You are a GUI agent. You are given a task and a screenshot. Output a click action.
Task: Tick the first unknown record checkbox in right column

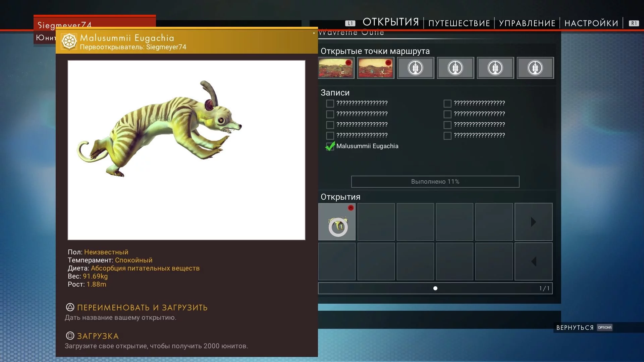pos(447,104)
